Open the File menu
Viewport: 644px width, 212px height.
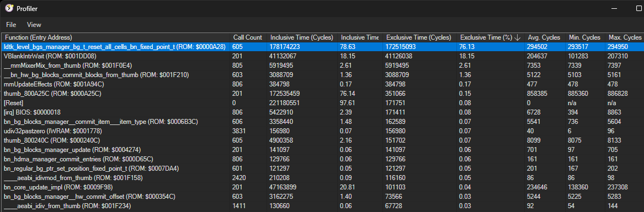point(11,25)
